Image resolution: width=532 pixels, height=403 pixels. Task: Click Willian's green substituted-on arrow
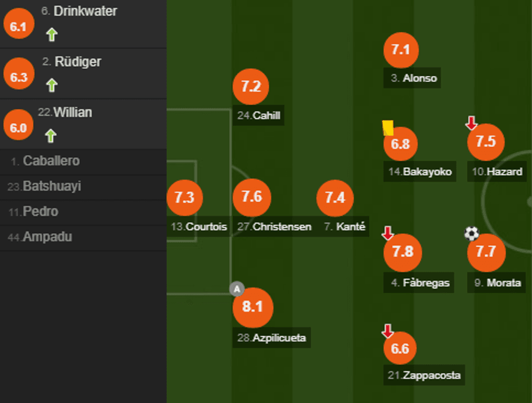coord(51,136)
